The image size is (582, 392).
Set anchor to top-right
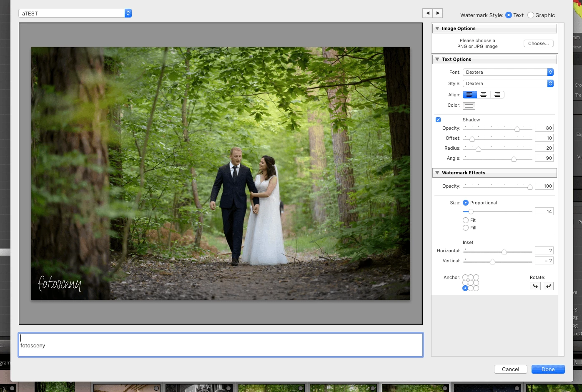click(476, 277)
